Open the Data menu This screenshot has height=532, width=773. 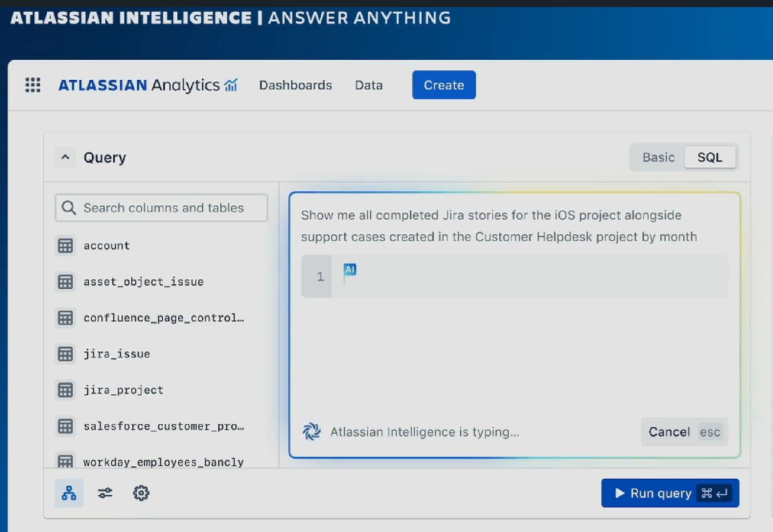368,85
